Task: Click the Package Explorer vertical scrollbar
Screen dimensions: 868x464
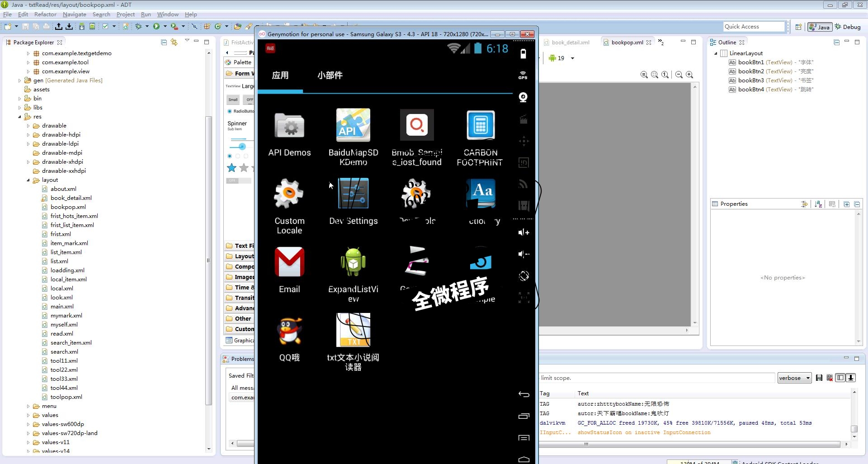Action: 208,260
